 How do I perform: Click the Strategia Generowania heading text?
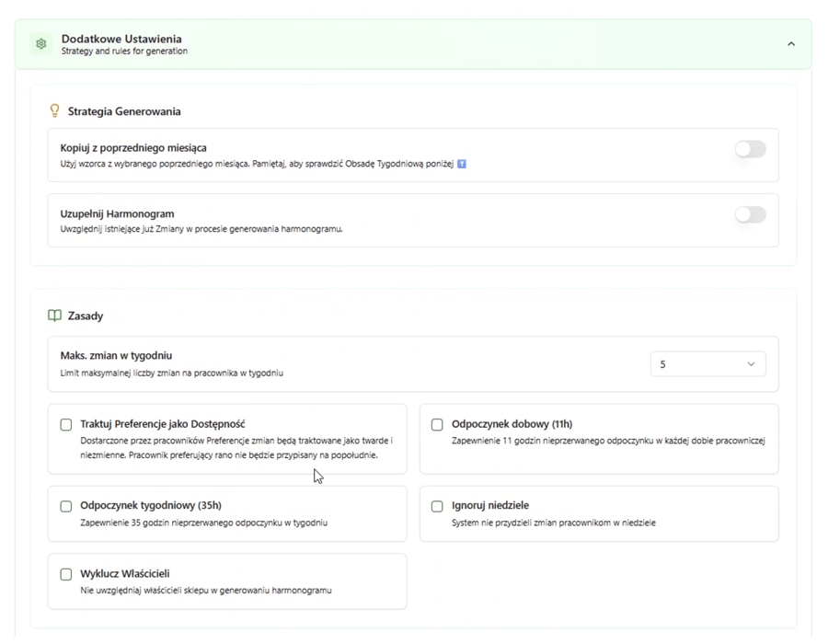click(124, 111)
